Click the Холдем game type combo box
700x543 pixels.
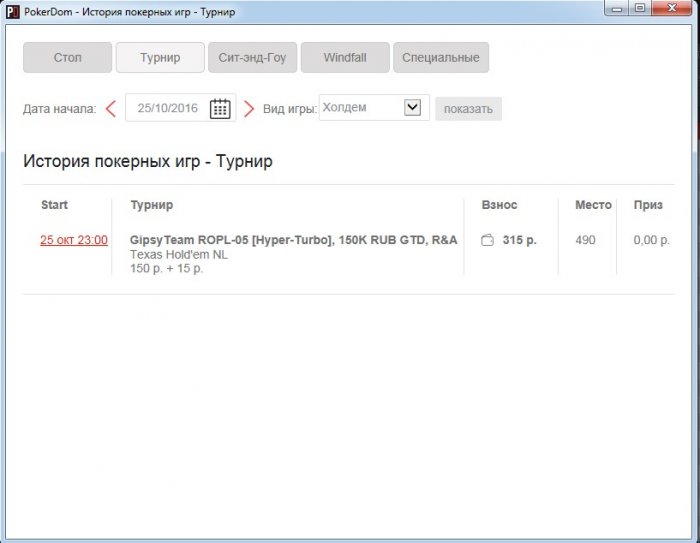tap(374, 108)
